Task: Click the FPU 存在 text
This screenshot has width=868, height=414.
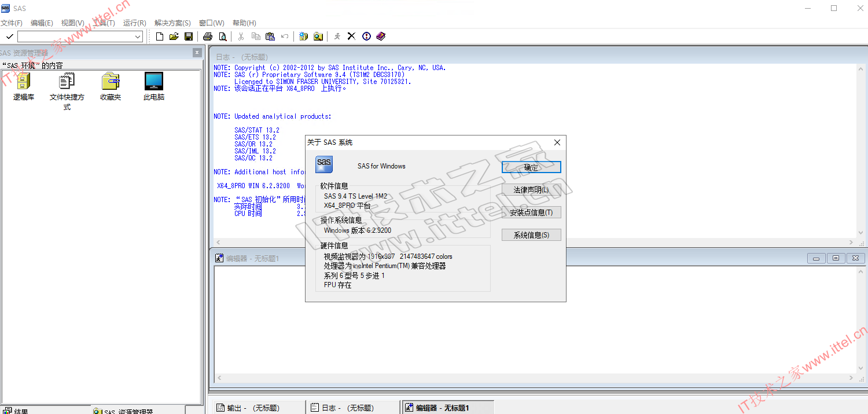Action: (338, 285)
